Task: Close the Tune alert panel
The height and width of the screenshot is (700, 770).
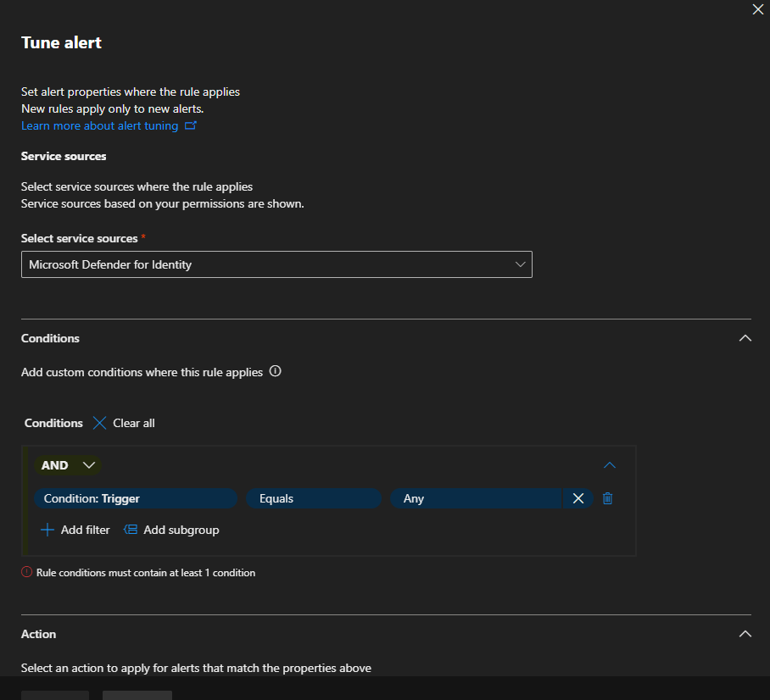Action: 757,10
